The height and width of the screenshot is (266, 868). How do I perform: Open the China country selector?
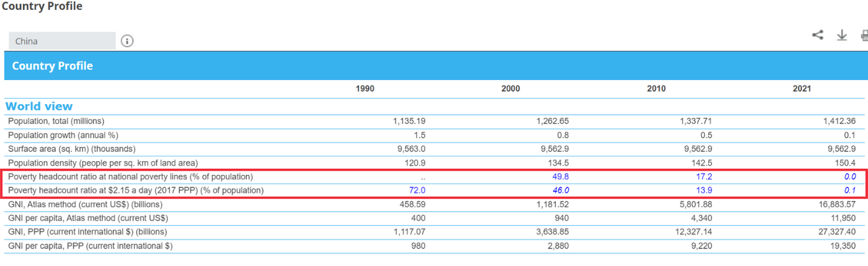pos(62,41)
